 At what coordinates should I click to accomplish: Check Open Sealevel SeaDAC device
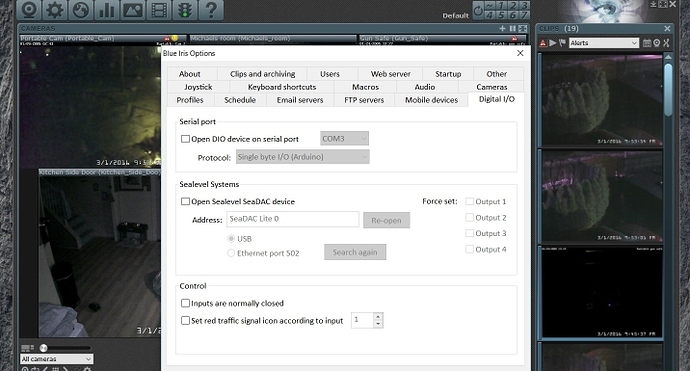point(185,202)
